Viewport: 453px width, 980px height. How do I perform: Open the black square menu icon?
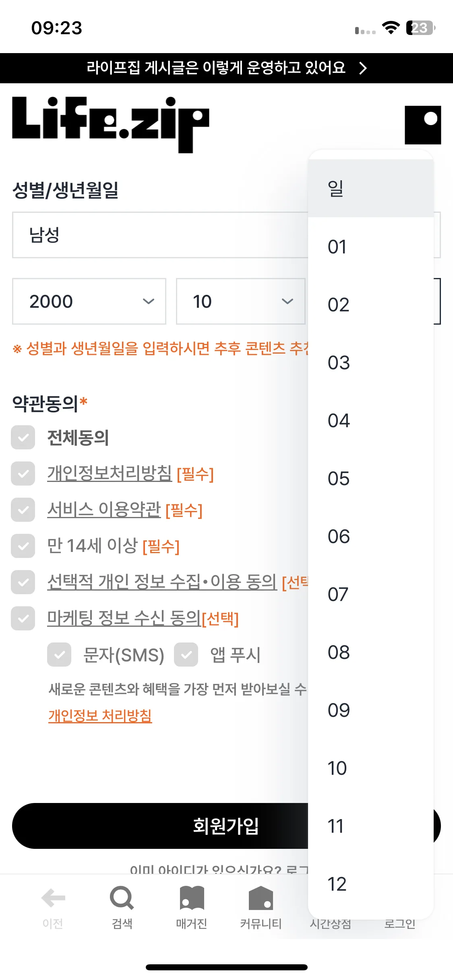coord(423,125)
